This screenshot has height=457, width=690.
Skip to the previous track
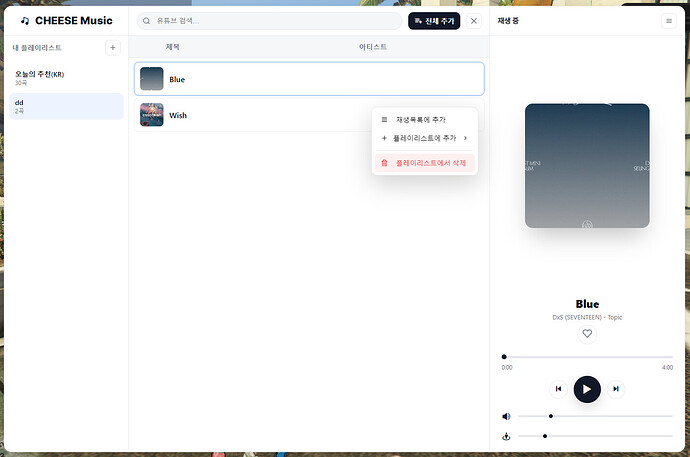tap(558, 389)
